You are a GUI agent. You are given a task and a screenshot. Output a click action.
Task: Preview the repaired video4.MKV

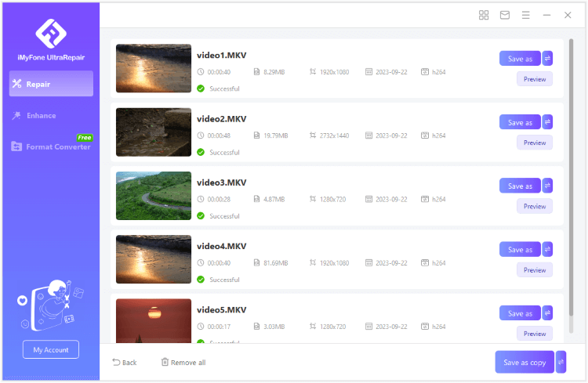coord(535,270)
